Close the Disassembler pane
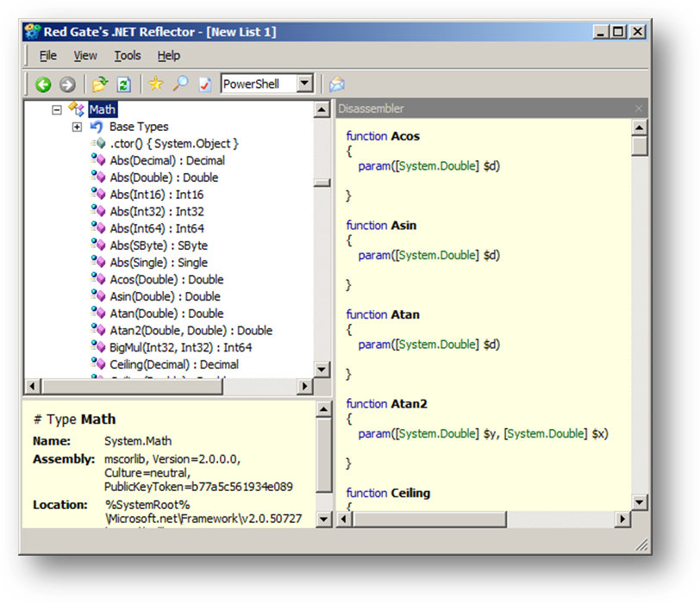The image size is (700, 603). pyautogui.click(x=639, y=109)
